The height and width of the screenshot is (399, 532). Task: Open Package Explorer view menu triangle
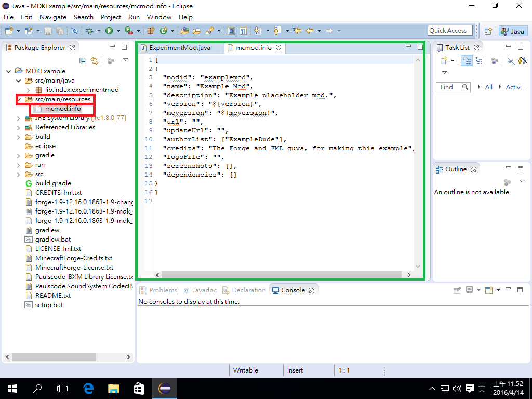pos(126,60)
